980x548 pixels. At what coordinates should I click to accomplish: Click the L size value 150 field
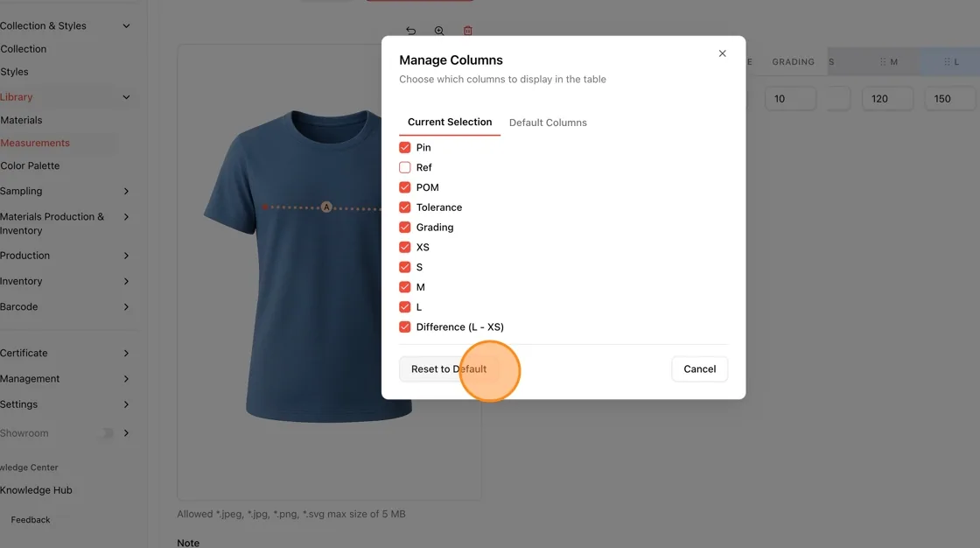950,99
